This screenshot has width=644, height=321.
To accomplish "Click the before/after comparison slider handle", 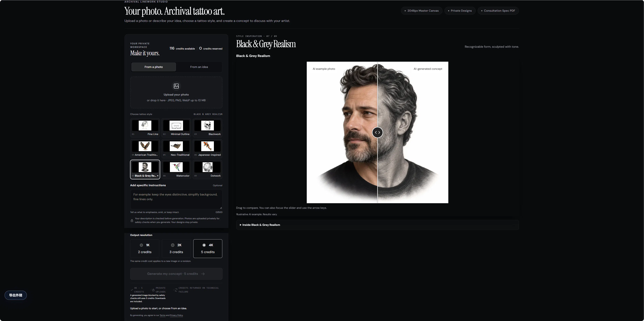I will pyautogui.click(x=378, y=132).
